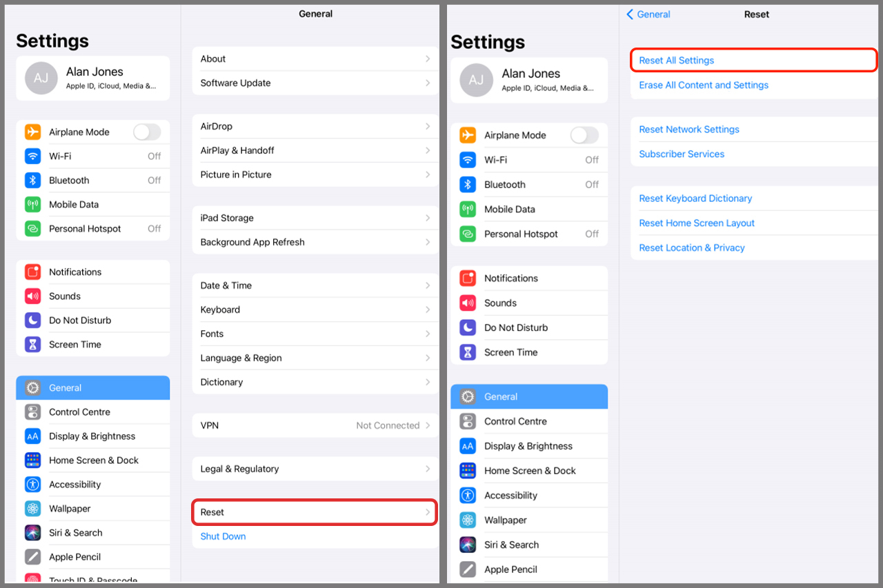Image resolution: width=883 pixels, height=588 pixels.
Task: Open the Date & Time row
Action: 315,285
